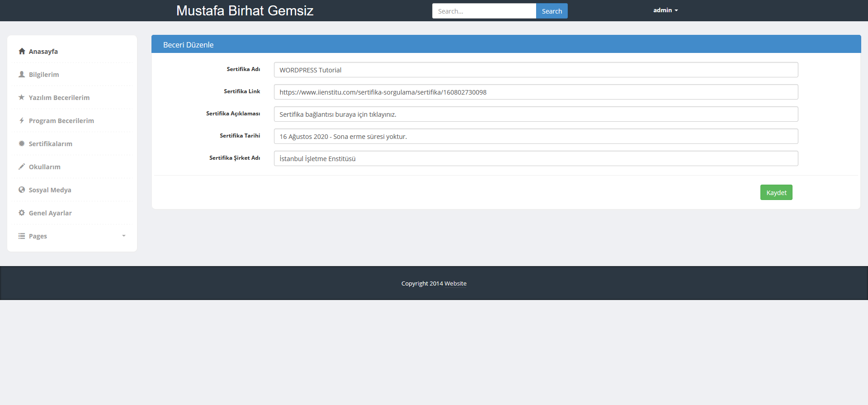This screenshot has height=405, width=868.
Task: Click the home icon beside Anasayfa
Action: [22, 51]
